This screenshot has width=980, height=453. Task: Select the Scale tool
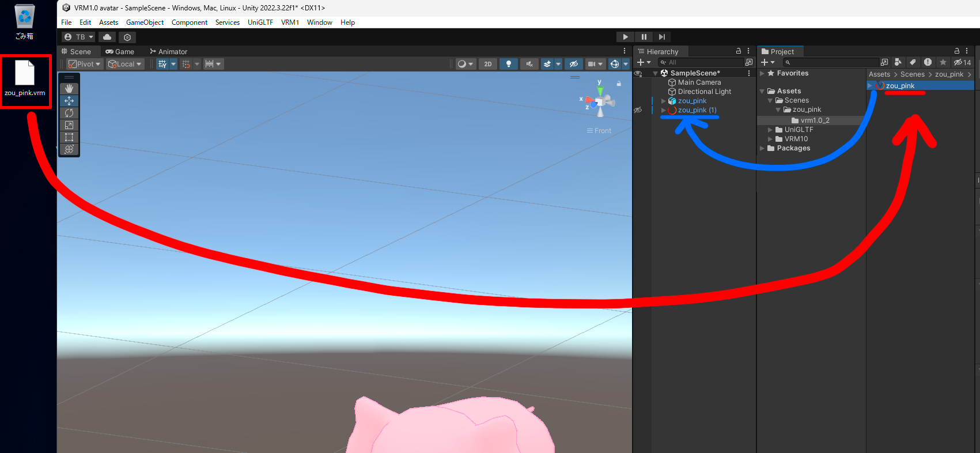(69, 125)
